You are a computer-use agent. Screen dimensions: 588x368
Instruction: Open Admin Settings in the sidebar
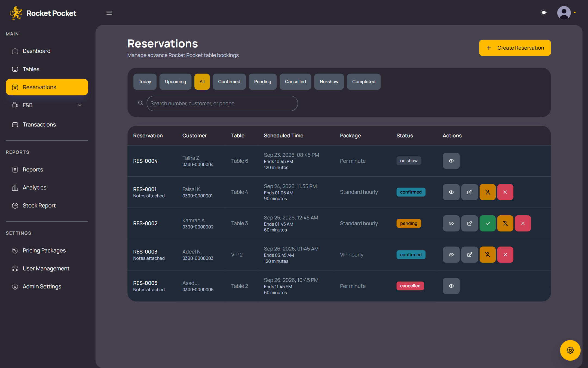click(47, 286)
